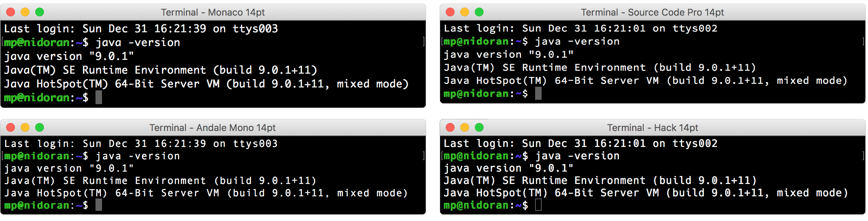Click 'java version "9.0.1"' in Hack terminal
868x221 pixels.
(509, 168)
